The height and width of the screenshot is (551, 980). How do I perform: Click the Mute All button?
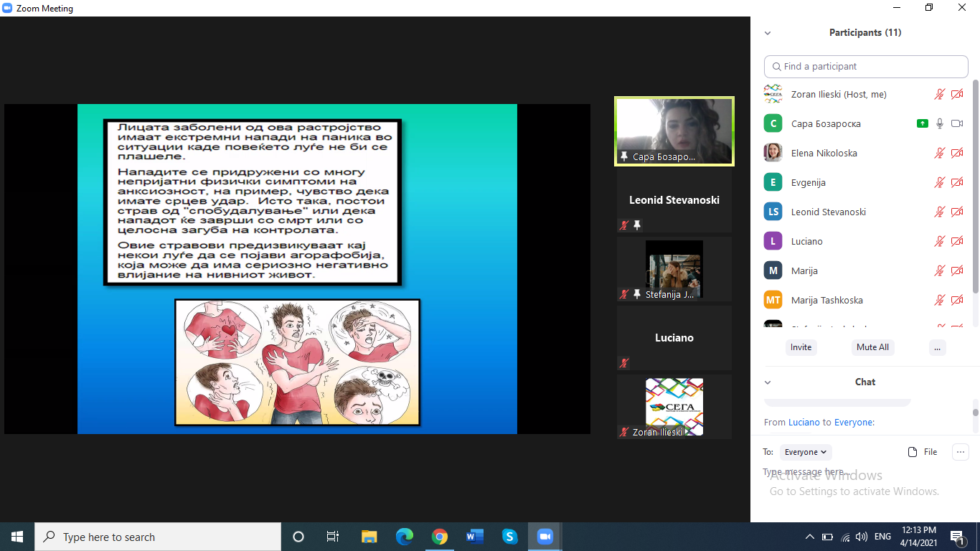point(872,347)
